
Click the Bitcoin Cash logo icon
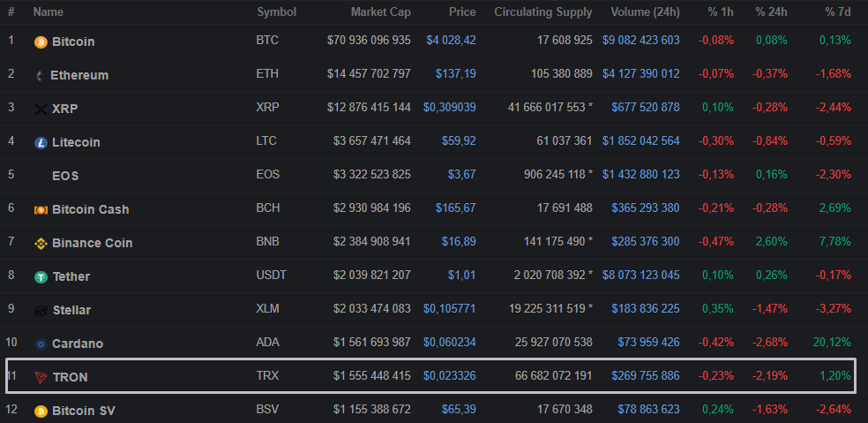41,209
